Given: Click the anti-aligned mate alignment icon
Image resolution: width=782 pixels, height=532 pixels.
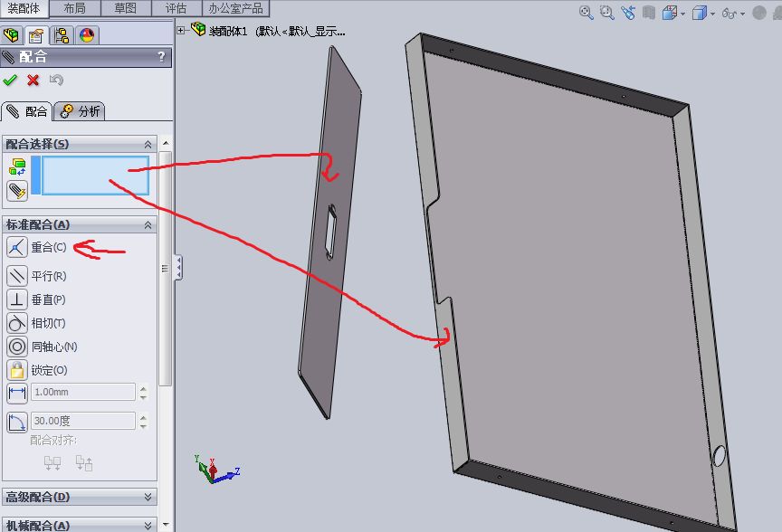Looking at the screenshot, I should (84, 463).
